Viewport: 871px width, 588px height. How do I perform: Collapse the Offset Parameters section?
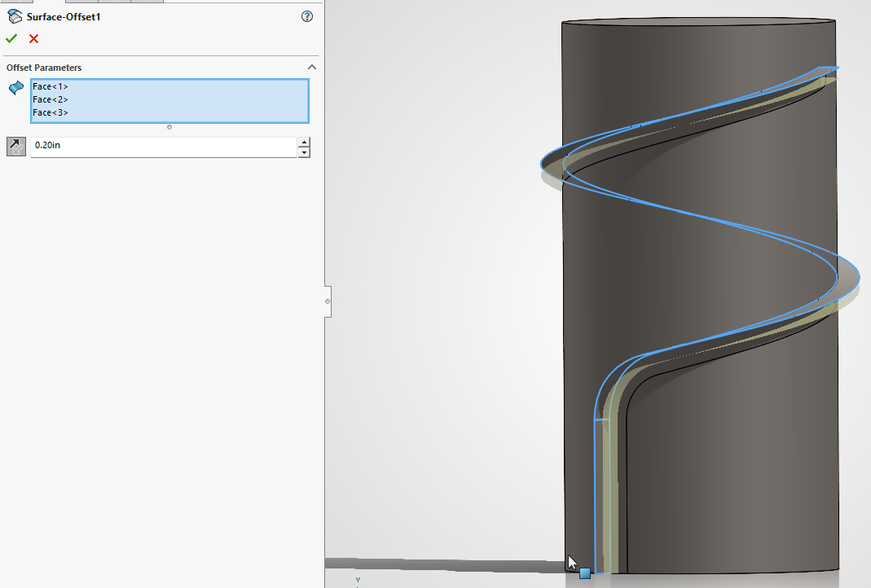[x=312, y=67]
